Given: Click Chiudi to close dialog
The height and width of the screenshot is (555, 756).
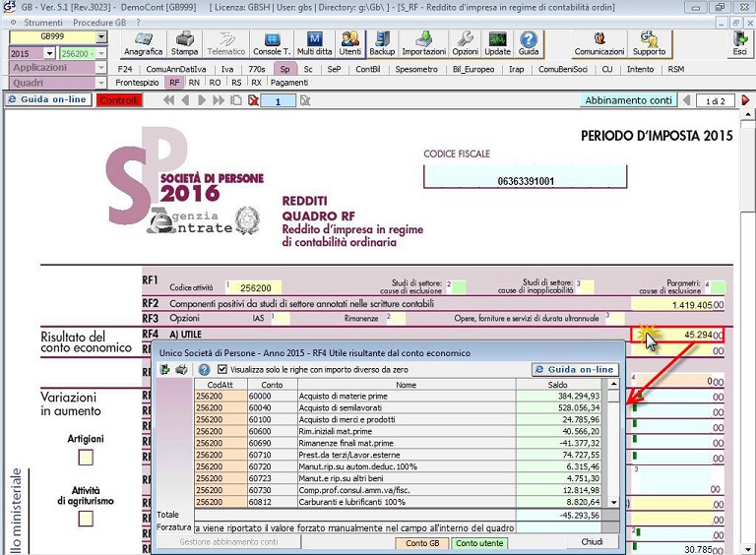Looking at the screenshot, I should point(592,542).
